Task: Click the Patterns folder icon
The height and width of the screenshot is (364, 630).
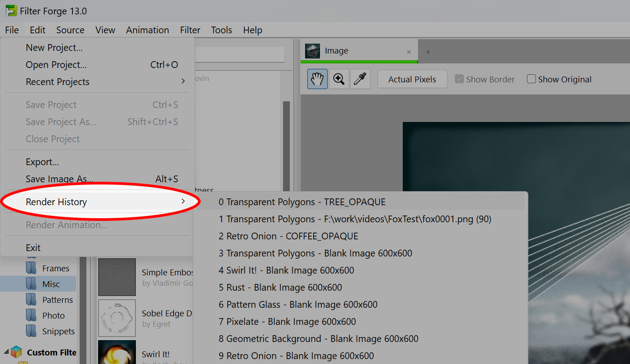Action: 31,300
